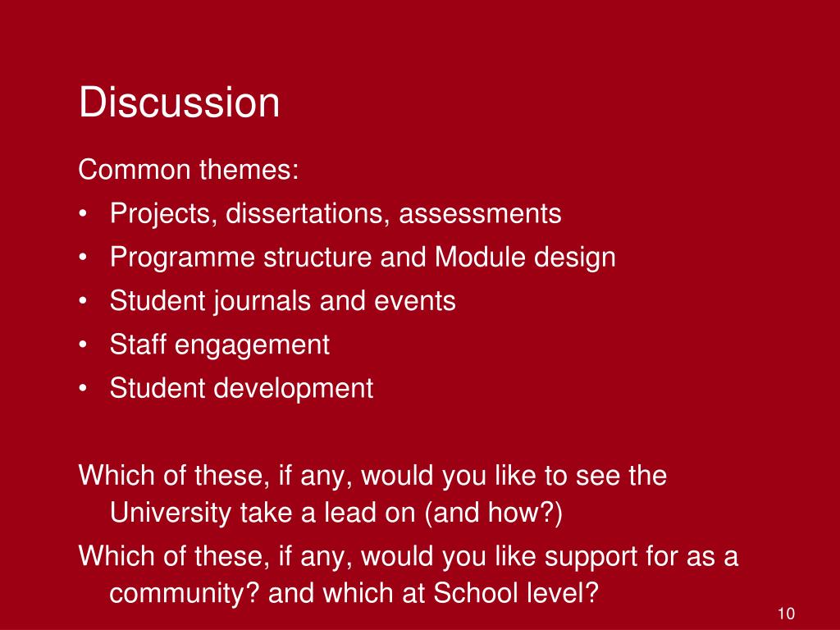Select Student journals and events text
Screen dimensions: 840x630
coord(283,300)
